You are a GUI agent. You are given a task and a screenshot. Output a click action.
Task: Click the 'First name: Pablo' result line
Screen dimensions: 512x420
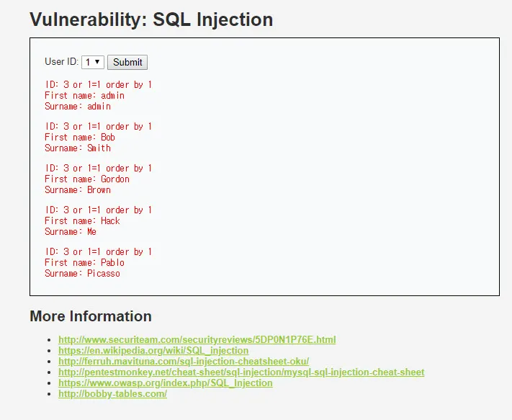[x=84, y=263]
